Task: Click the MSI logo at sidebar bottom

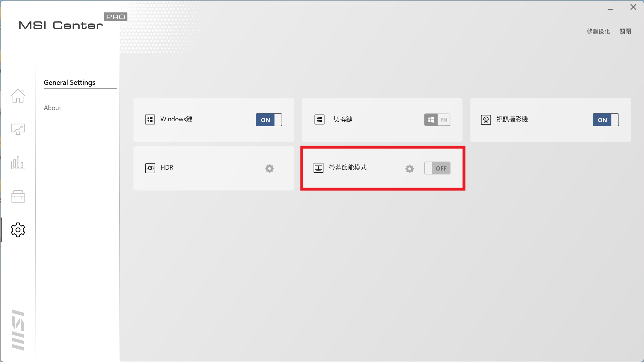Action: coord(18,330)
